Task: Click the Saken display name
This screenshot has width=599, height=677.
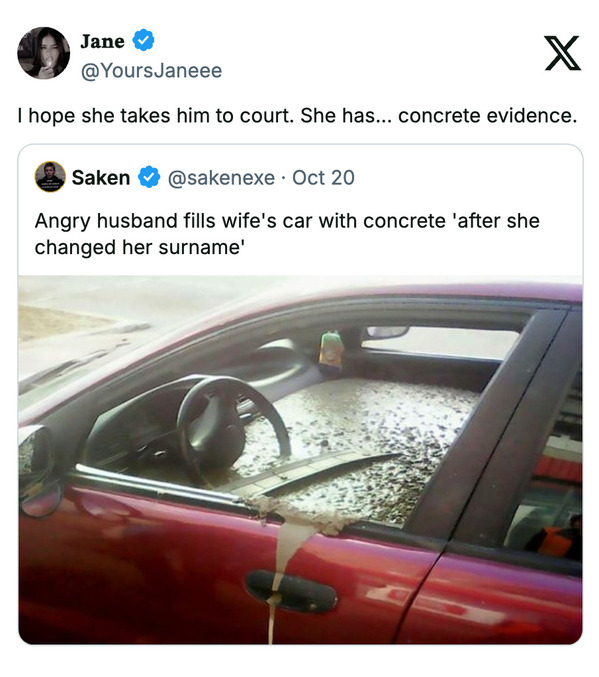Action: (x=101, y=177)
